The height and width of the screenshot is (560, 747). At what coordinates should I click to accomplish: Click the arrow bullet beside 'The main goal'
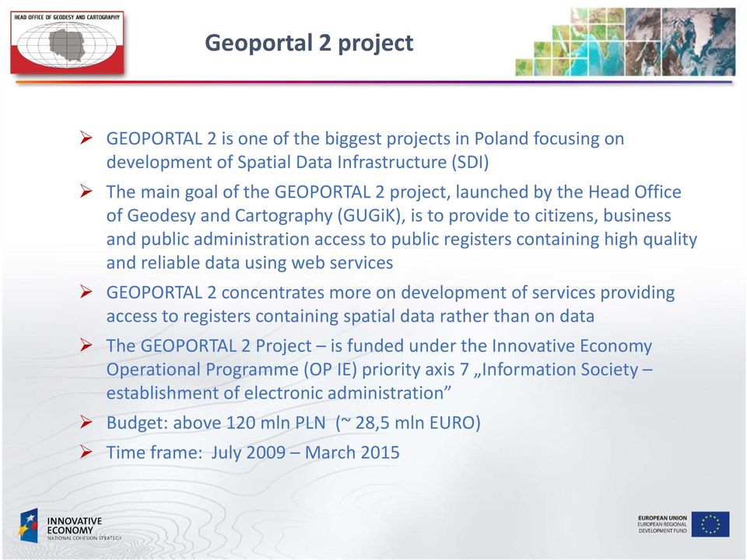(x=86, y=191)
